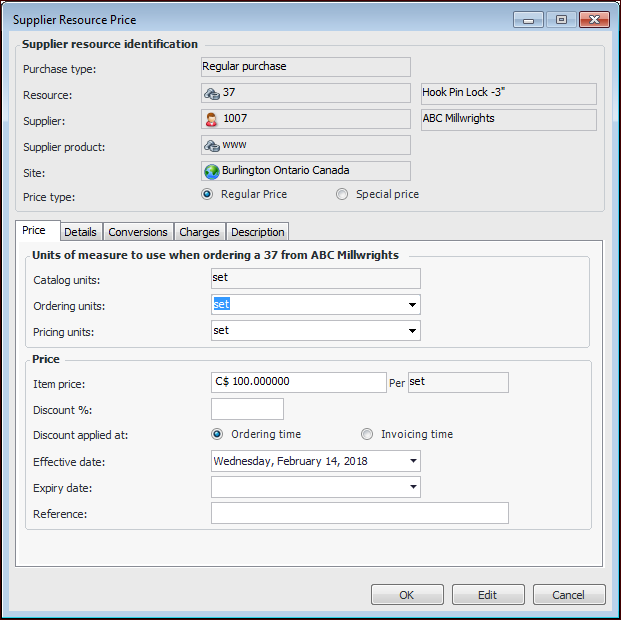Click the 'Supplier resource identification' heading
Viewport: 621px width, 620px height.
pos(110,44)
